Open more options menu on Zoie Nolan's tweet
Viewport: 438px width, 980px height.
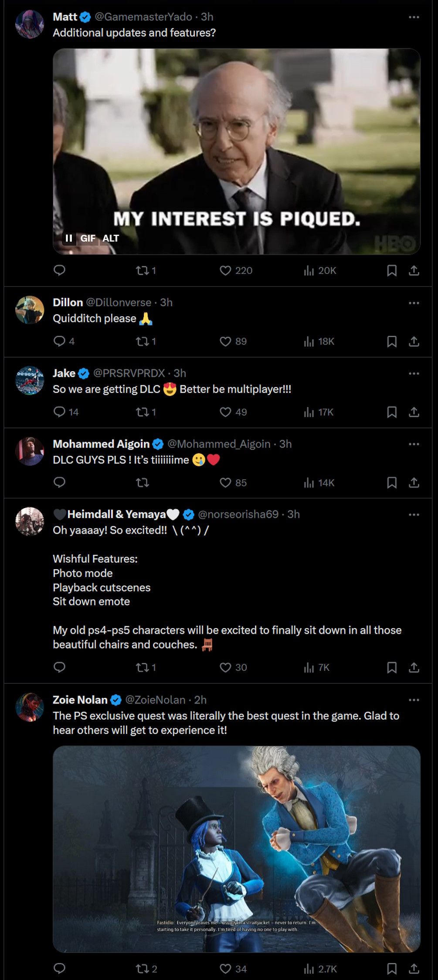coord(414,700)
